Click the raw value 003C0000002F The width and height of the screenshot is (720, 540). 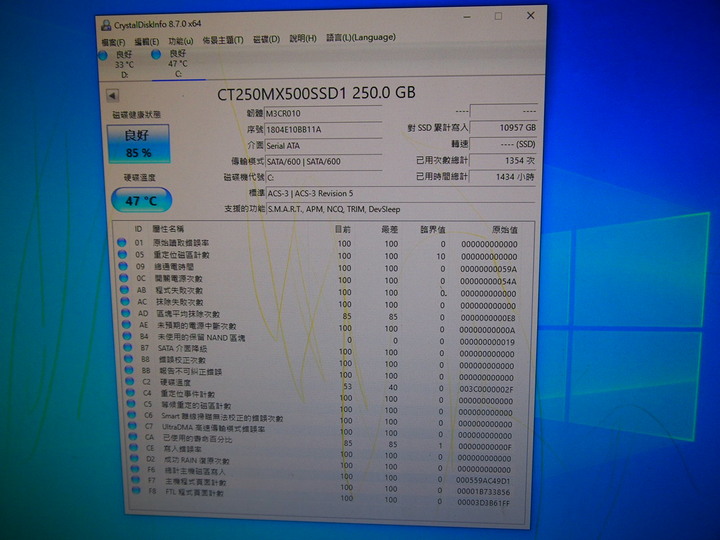click(x=486, y=389)
